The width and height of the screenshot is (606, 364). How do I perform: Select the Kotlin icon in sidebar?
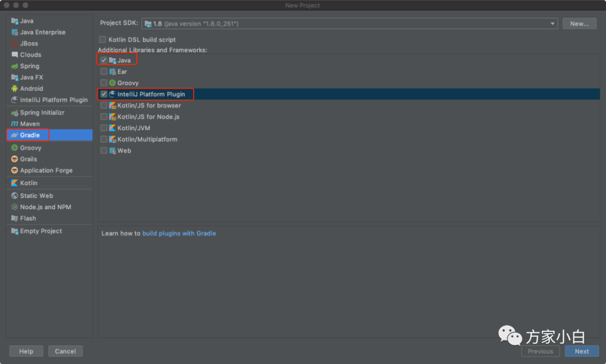click(15, 183)
